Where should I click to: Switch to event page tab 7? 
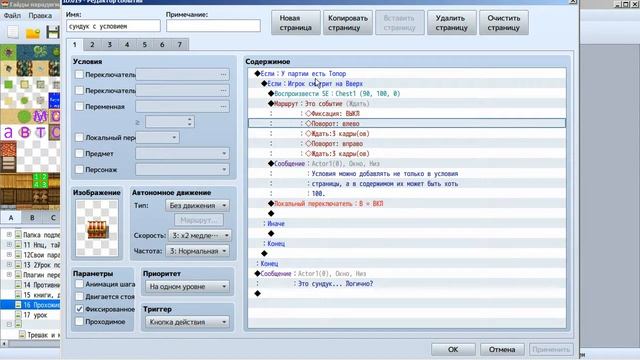point(180,44)
